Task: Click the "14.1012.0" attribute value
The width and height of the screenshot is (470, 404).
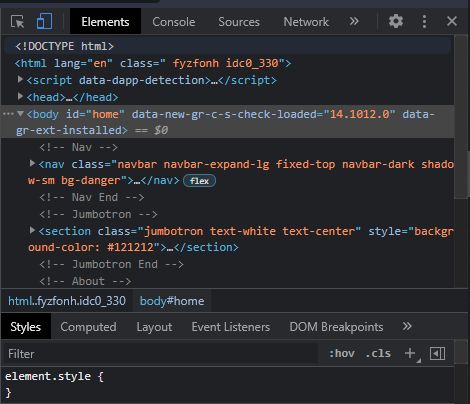Action: [359, 114]
